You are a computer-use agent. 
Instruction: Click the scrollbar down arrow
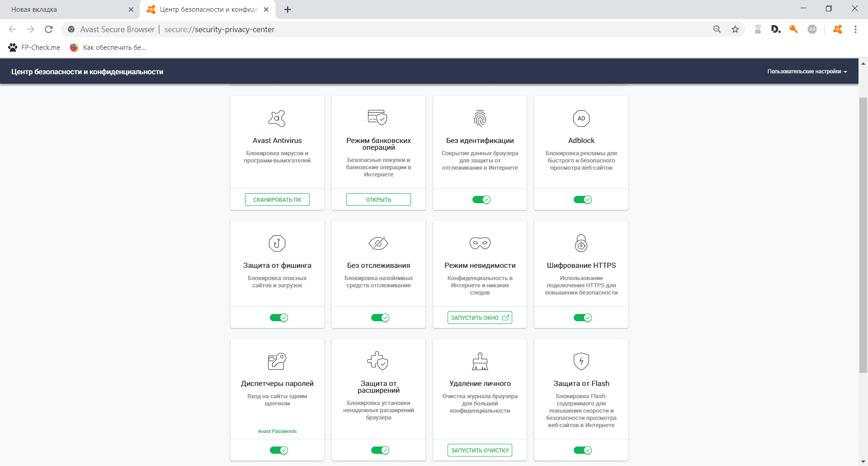click(863, 462)
